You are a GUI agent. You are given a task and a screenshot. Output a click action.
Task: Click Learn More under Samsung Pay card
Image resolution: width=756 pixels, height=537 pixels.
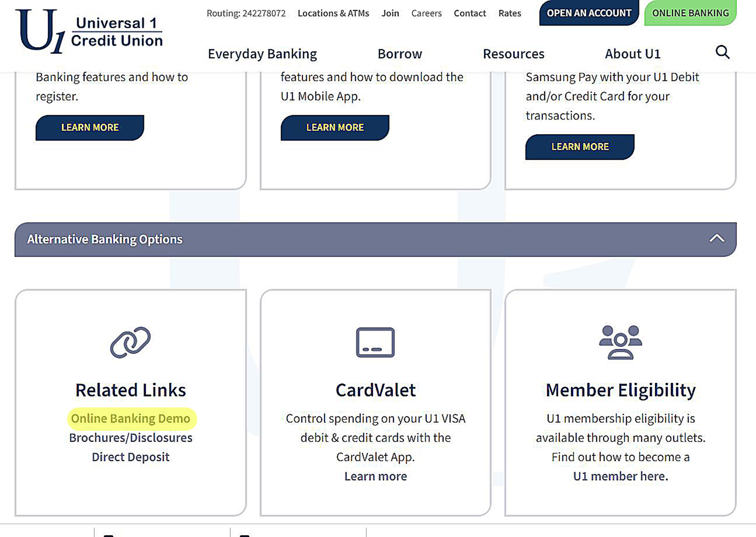(580, 147)
